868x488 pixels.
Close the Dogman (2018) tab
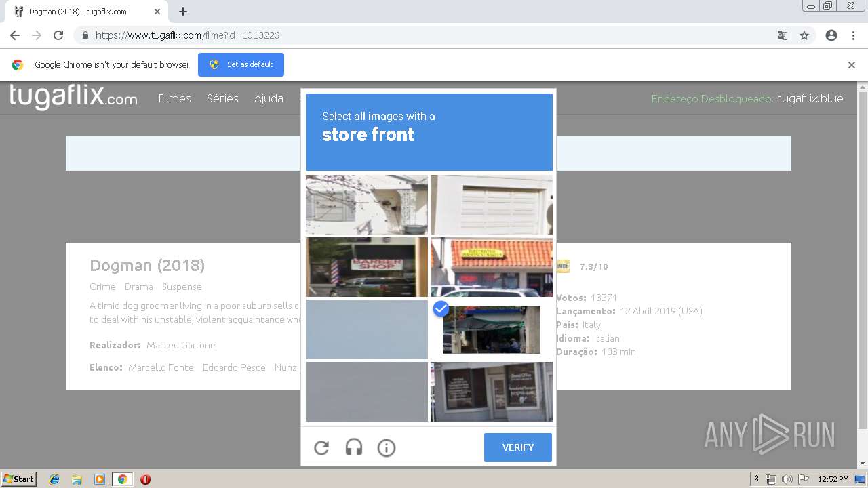coord(157,12)
